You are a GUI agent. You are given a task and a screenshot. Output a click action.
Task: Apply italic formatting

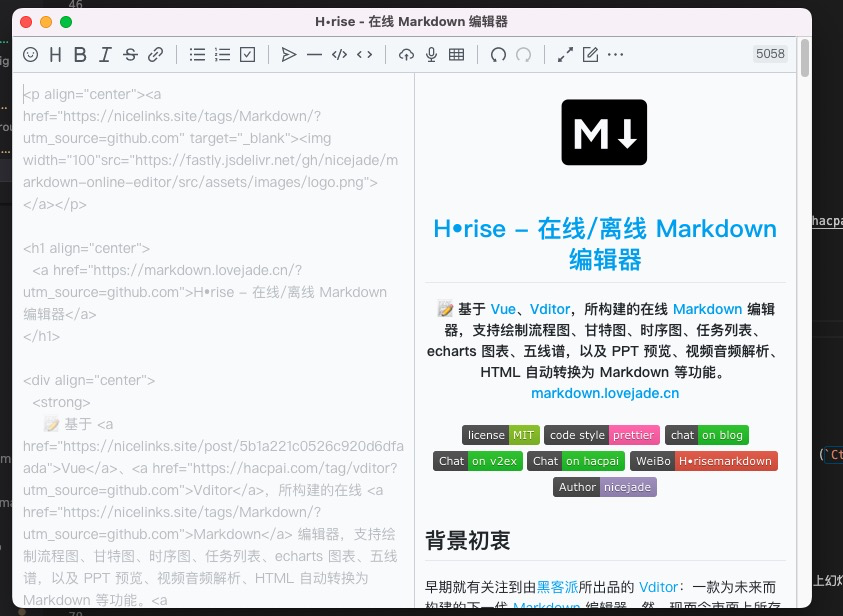tap(105, 55)
